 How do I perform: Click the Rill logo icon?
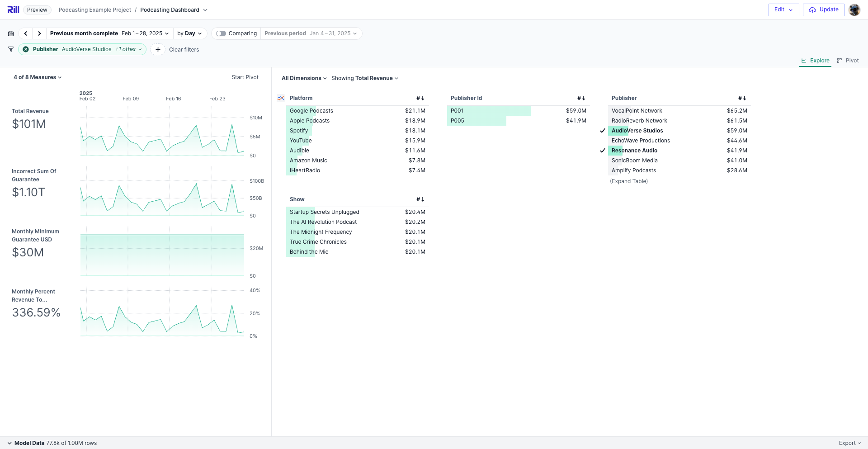point(13,9)
